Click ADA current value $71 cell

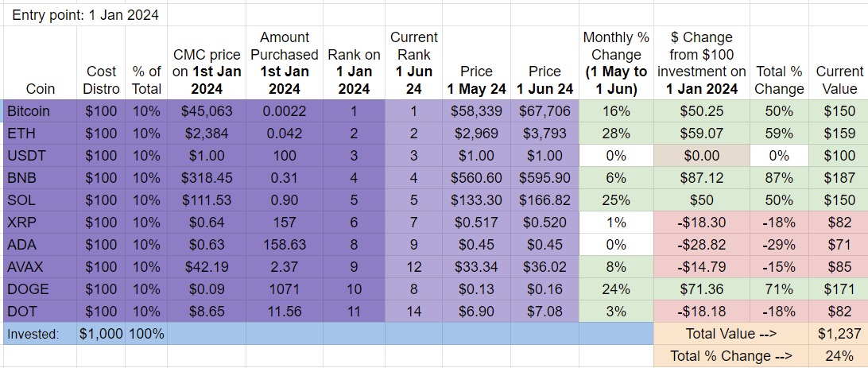839,245
